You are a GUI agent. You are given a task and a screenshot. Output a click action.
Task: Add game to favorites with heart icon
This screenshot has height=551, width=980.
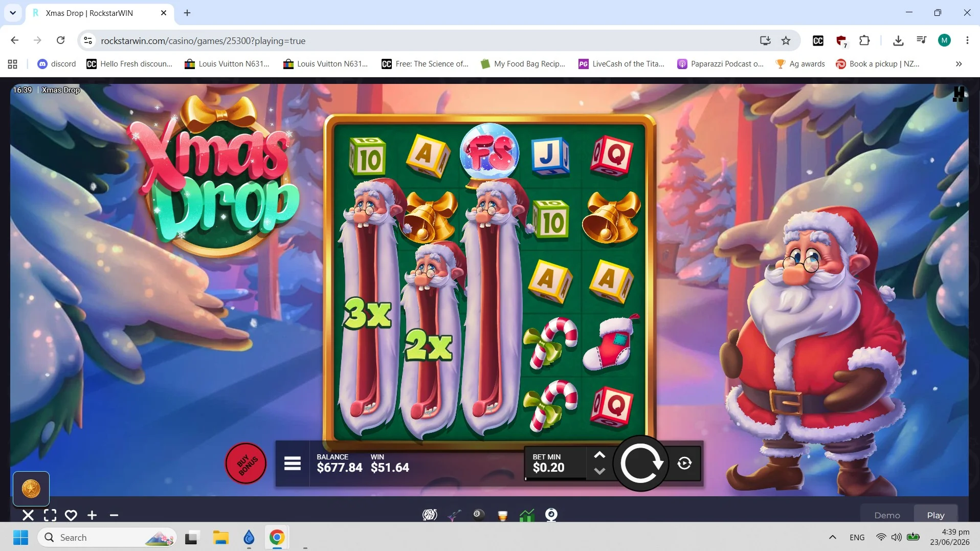pos(71,515)
